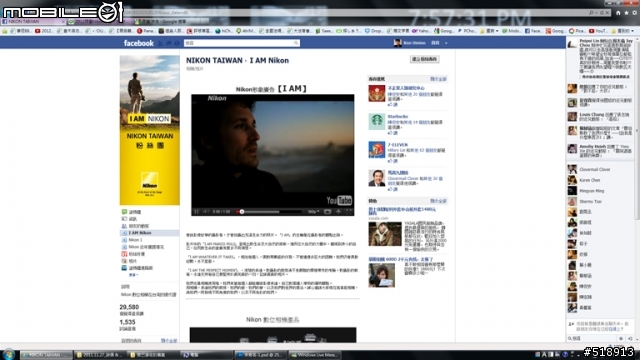Click the search field in Facebook header
Screen dimensions: 640x360
(x=242, y=43)
